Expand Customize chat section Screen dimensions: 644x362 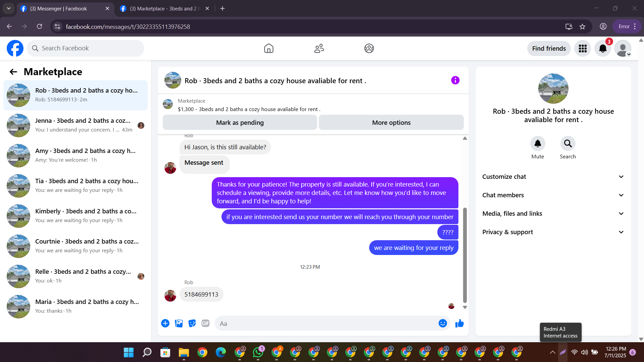tap(553, 177)
